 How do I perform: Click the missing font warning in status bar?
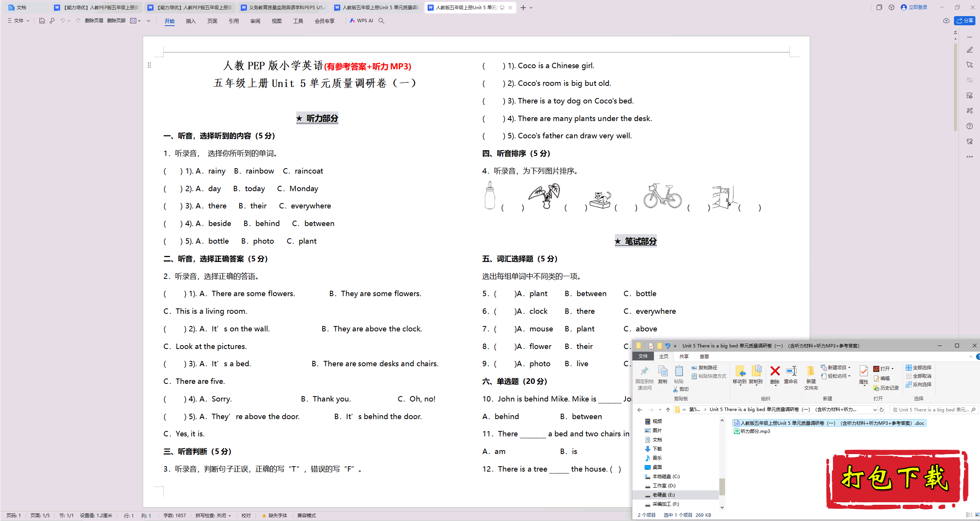coord(274,516)
